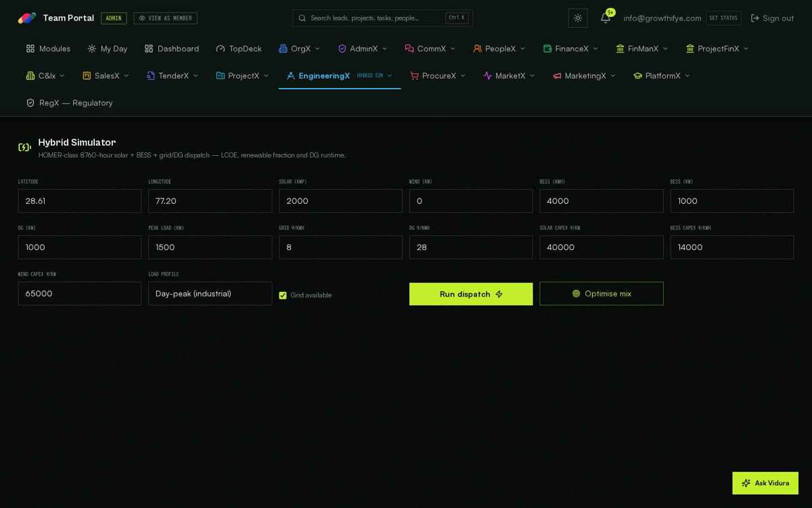Click the Solar (kWp) input field
The image size is (812, 508).
click(x=340, y=201)
